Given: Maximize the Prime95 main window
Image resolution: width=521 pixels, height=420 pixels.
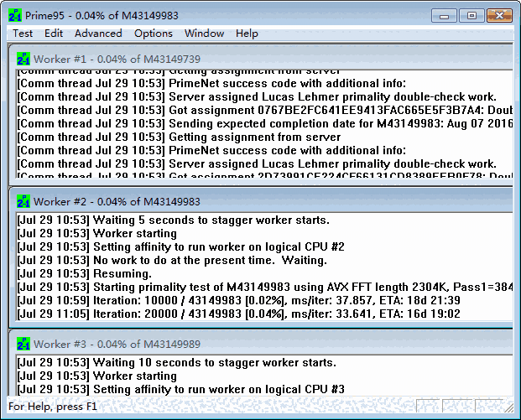Looking at the screenshot, I should (472, 15).
